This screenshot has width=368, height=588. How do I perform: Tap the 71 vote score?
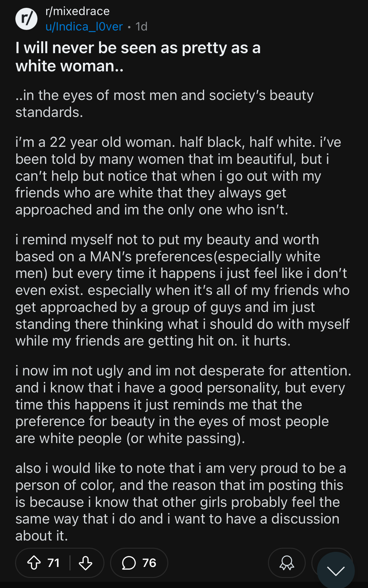53,563
